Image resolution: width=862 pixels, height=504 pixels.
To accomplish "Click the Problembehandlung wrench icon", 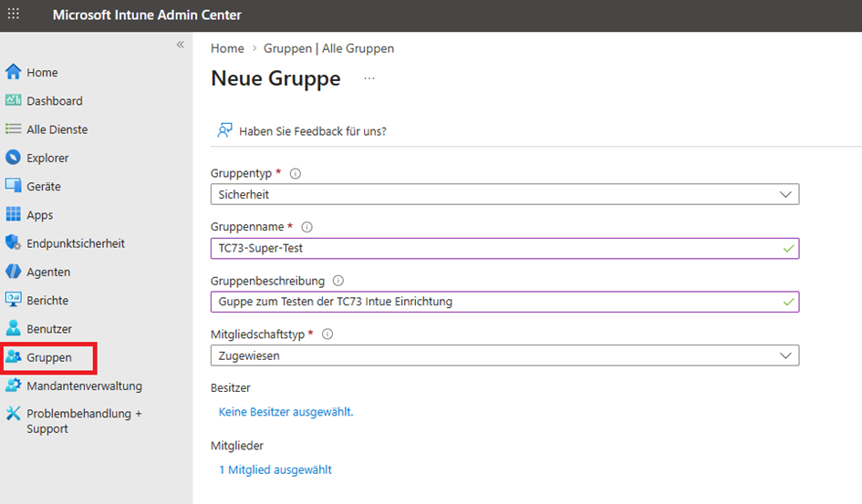I will 13,414.
